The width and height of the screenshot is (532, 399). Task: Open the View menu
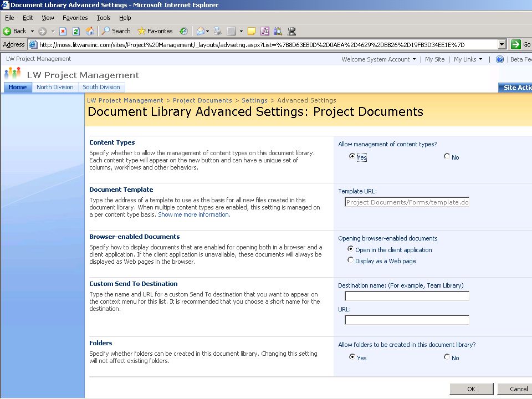[48, 18]
